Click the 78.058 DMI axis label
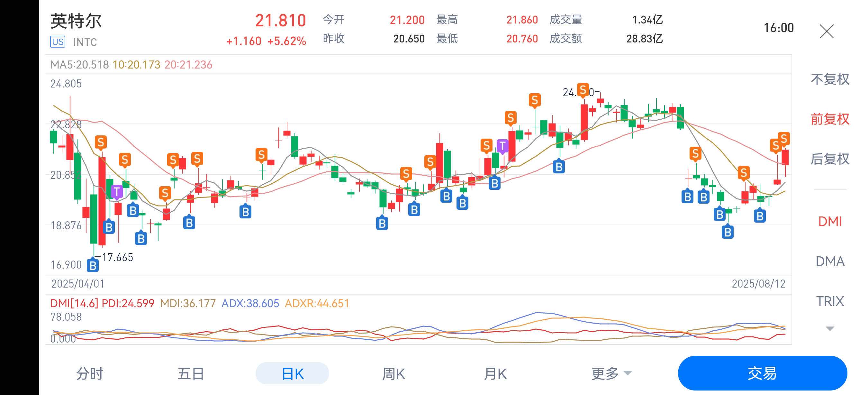 pyautogui.click(x=66, y=317)
